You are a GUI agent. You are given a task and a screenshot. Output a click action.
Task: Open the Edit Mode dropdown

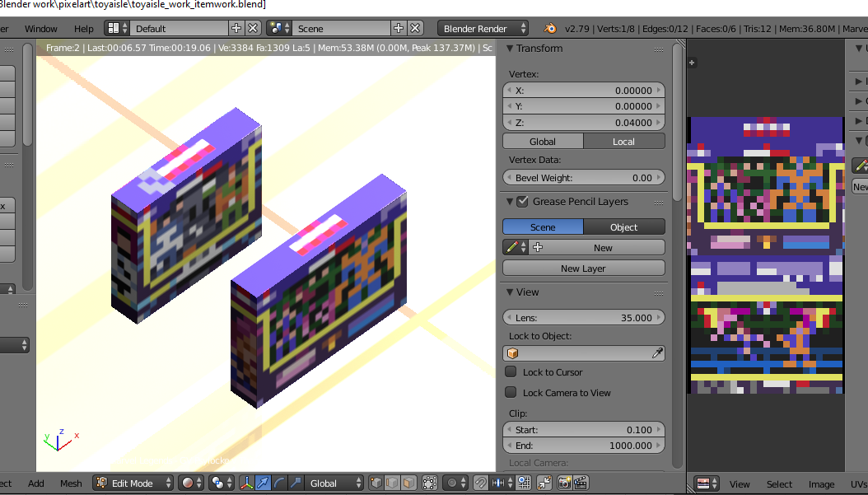pyautogui.click(x=133, y=483)
